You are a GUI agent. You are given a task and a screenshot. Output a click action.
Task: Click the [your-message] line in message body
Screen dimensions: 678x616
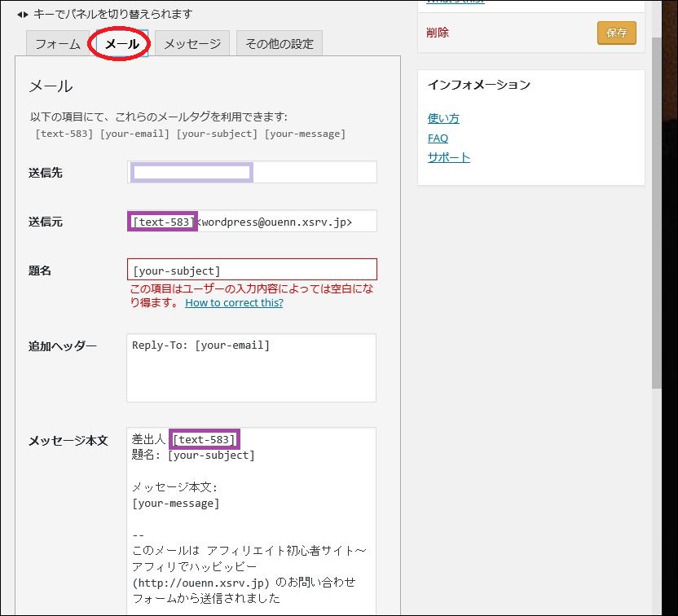pos(175,504)
